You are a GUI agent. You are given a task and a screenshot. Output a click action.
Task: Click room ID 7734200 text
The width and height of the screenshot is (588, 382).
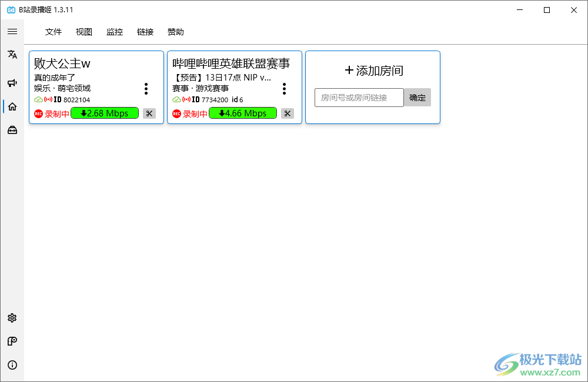click(215, 100)
